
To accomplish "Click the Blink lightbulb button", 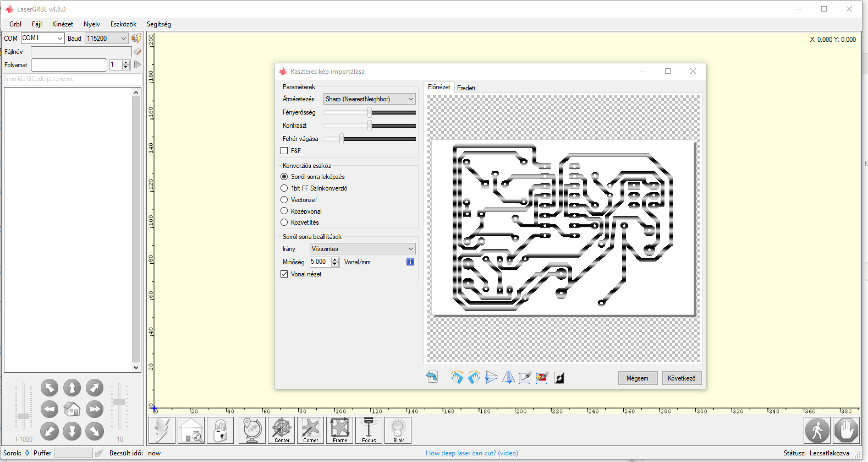I will [398, 430].
